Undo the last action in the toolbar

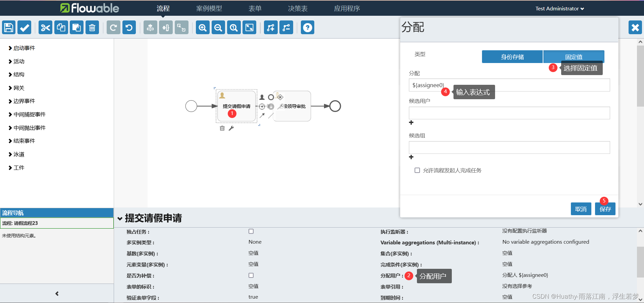click(x=129, y=27)
